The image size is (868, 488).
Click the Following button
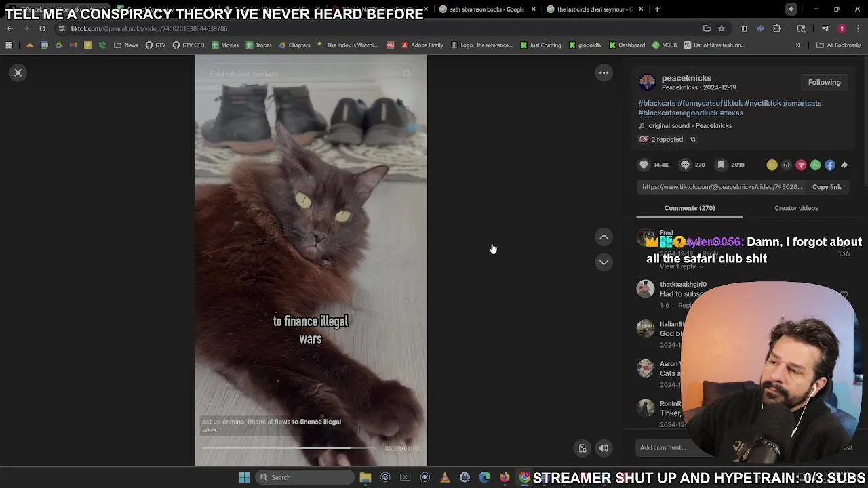(824, 82)
